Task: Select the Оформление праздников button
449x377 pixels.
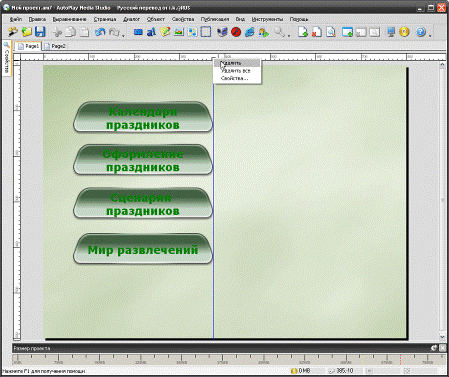Action: (143, 160)
